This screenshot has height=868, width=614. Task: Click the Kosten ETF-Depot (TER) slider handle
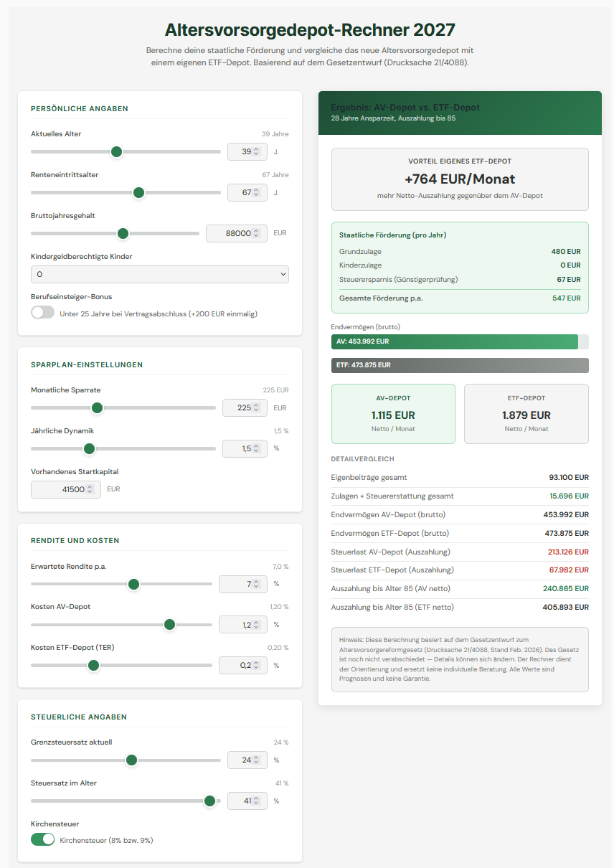[93, 665]
